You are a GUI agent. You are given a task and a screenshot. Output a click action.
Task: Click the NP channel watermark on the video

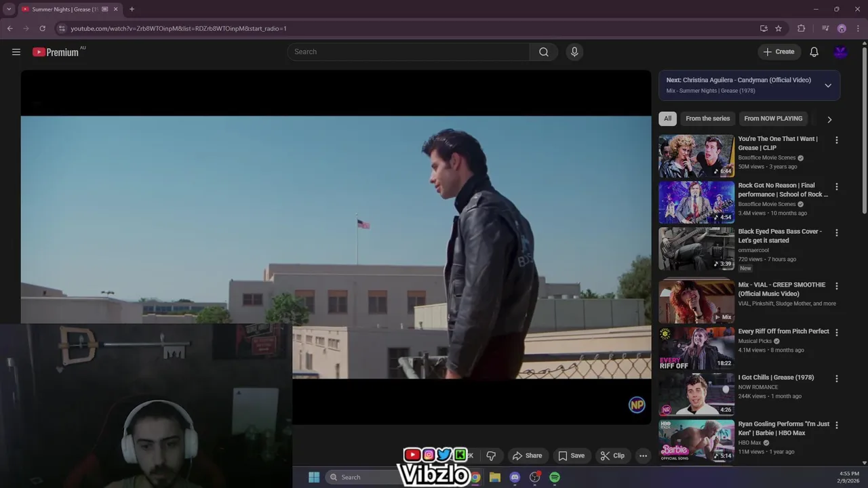click(637, 405)
